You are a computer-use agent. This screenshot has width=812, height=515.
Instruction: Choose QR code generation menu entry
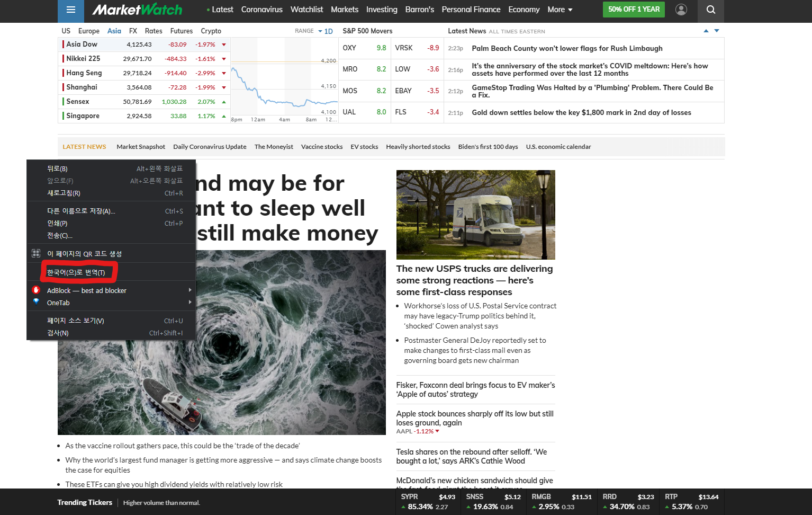111,253
